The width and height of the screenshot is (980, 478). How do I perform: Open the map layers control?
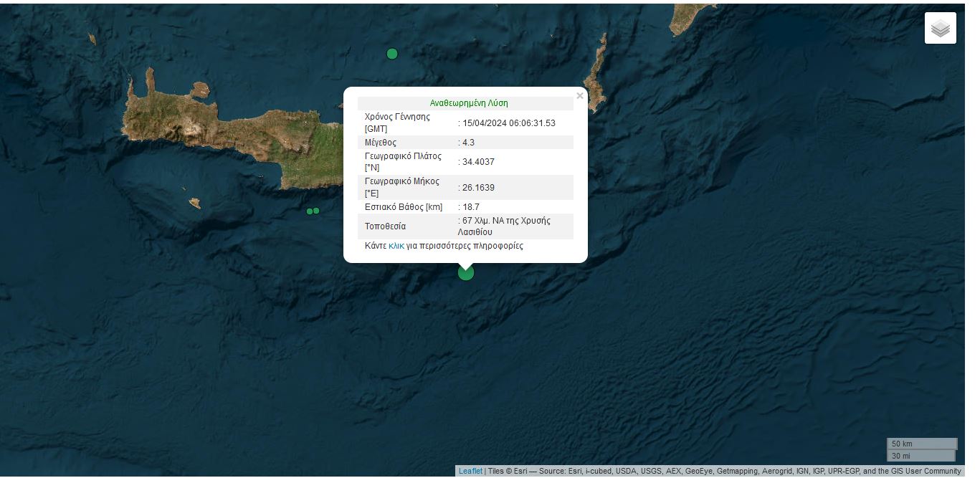pyautogui.click(x=940, y=29)
